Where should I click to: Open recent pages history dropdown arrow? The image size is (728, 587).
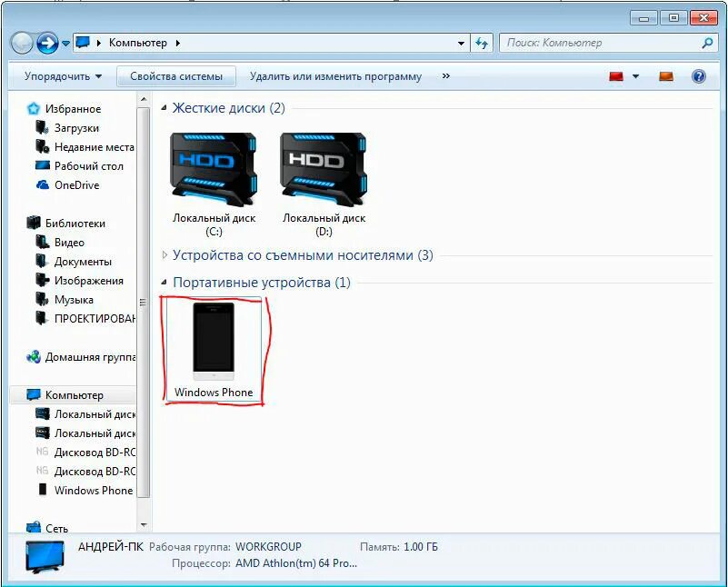click(x=66, y=43)
